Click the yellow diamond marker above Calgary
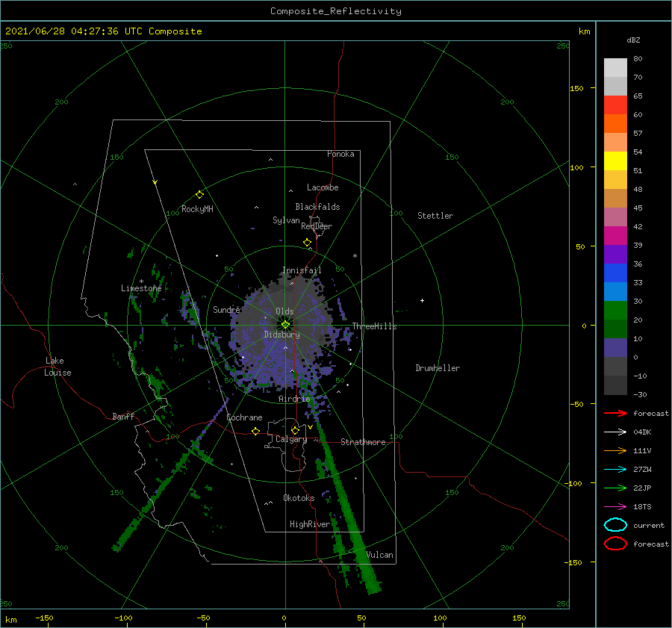 coord(295,430)
